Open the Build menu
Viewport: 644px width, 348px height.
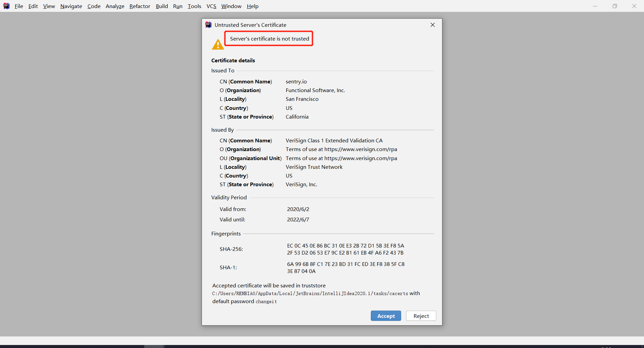pos(162,6)
